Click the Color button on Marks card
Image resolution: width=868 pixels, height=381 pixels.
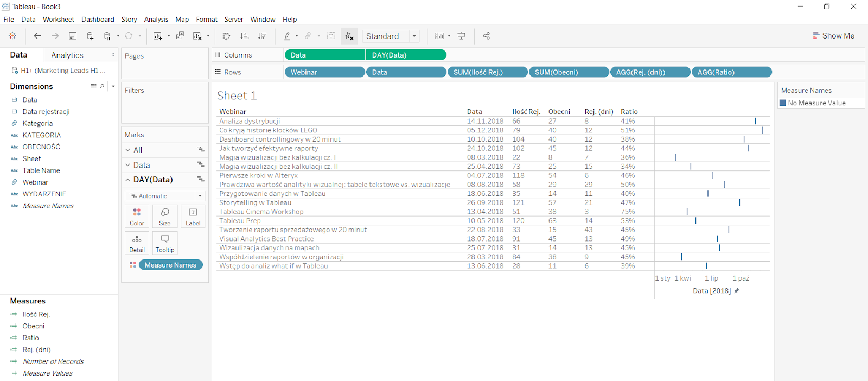137,216
